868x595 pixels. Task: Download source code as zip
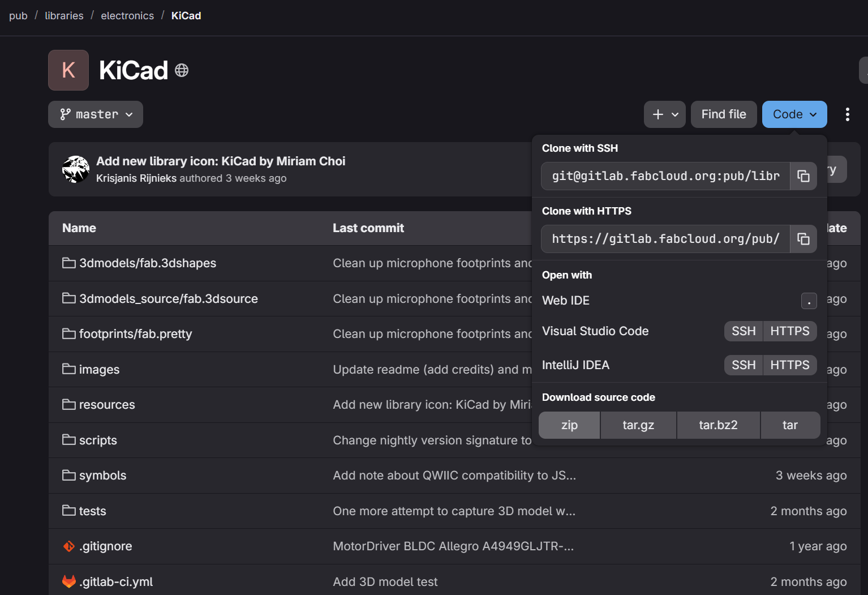click(569, 425)
